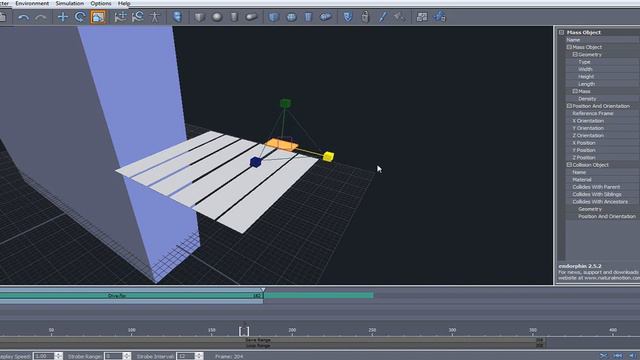Click the Redo arrow icon
The height and width of the screenshot is (360, 640).
tap(40, 17)
